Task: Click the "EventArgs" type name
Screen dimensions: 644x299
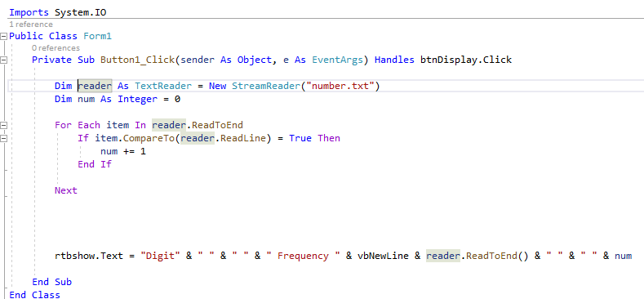Action: [x=338, y=60]
